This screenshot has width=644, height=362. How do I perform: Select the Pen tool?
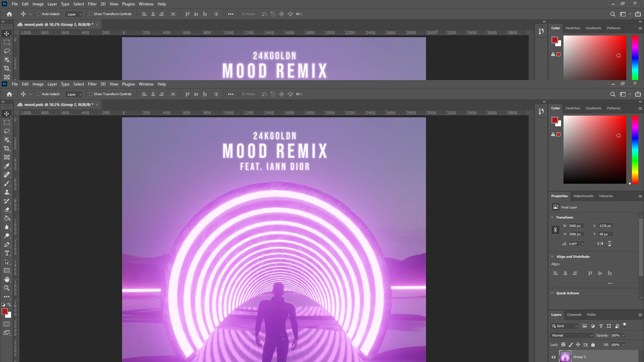click(7, 244)
